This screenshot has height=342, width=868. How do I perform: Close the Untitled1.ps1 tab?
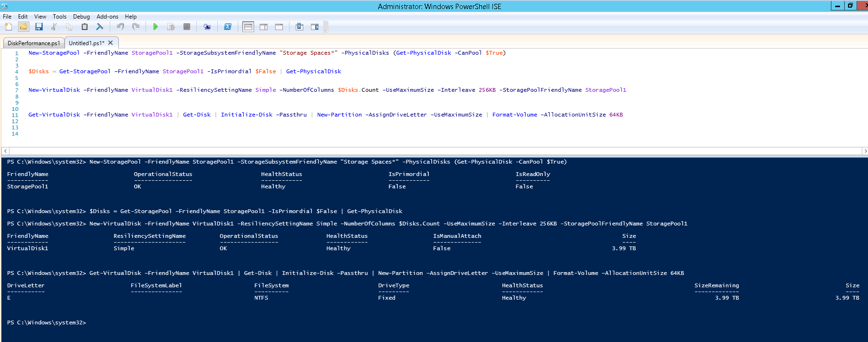[x=111, y=43]
